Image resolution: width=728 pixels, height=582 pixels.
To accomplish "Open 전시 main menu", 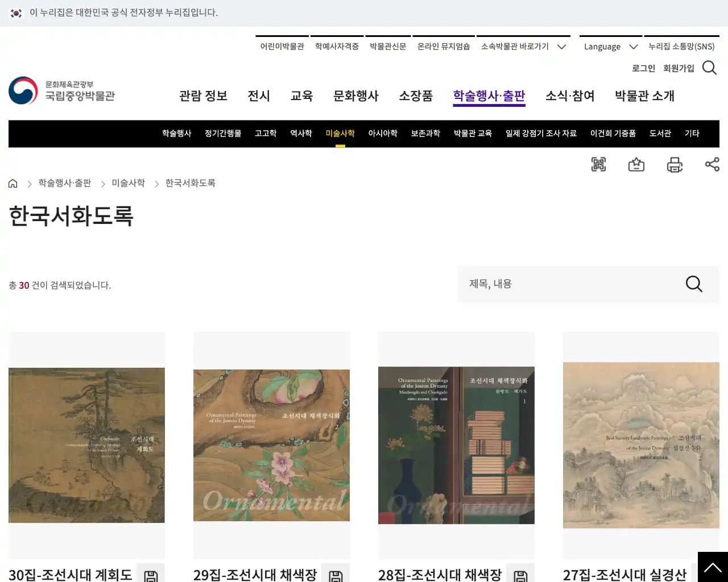I will click(259, 96).
